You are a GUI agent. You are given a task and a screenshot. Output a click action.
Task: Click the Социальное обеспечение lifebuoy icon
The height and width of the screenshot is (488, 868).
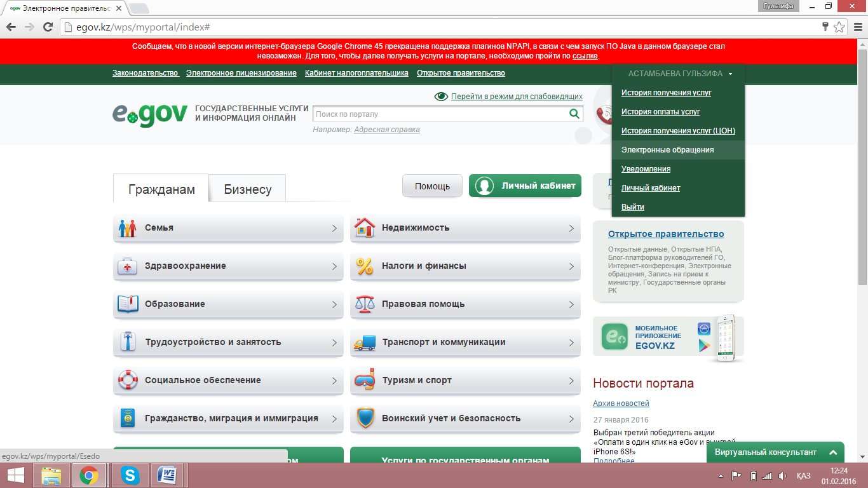(128, 380)
